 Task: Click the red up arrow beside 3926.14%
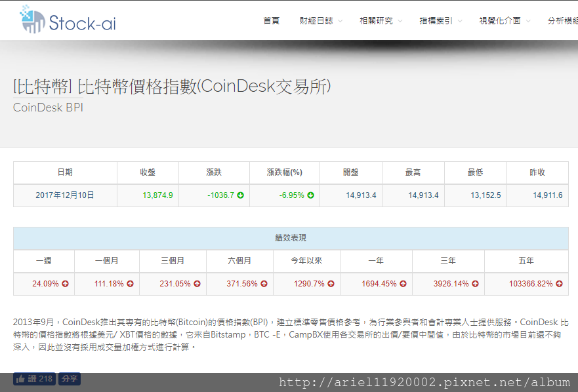(x=475, y=284)
